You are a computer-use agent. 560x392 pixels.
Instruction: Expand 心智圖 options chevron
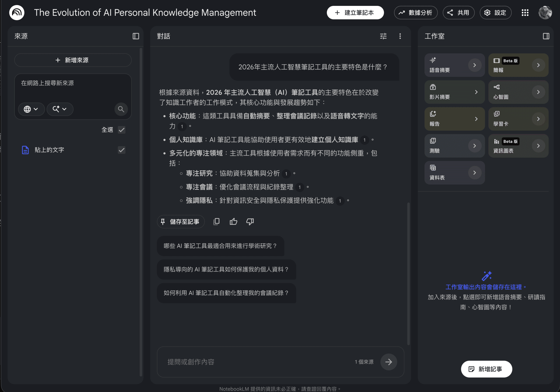coord(538,92)
